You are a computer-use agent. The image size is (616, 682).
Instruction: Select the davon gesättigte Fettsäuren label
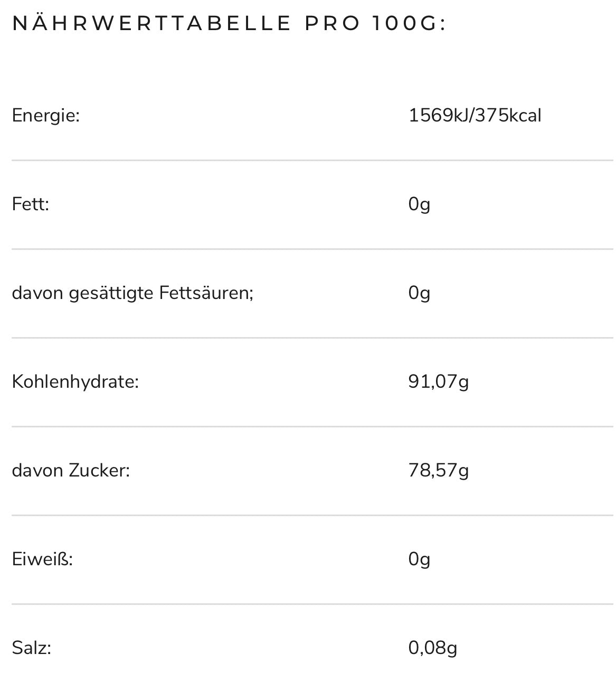click(132, 293)
